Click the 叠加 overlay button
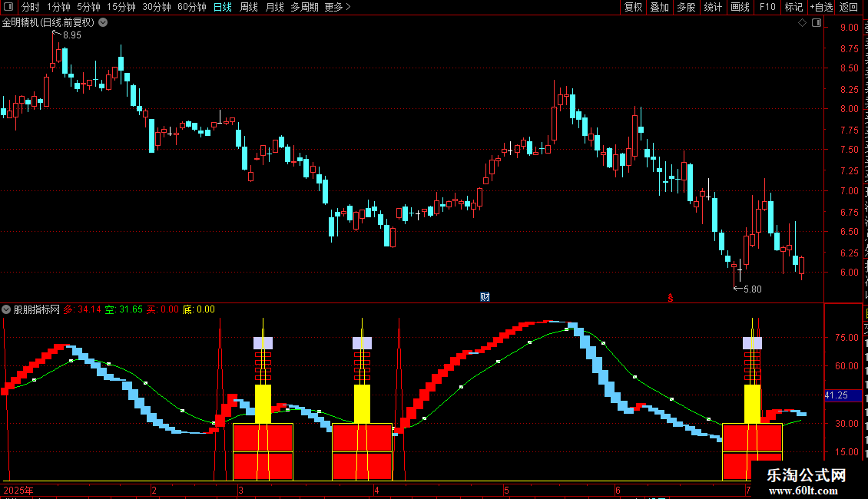This screenshot has width=868, height=499. pos(659,7)
